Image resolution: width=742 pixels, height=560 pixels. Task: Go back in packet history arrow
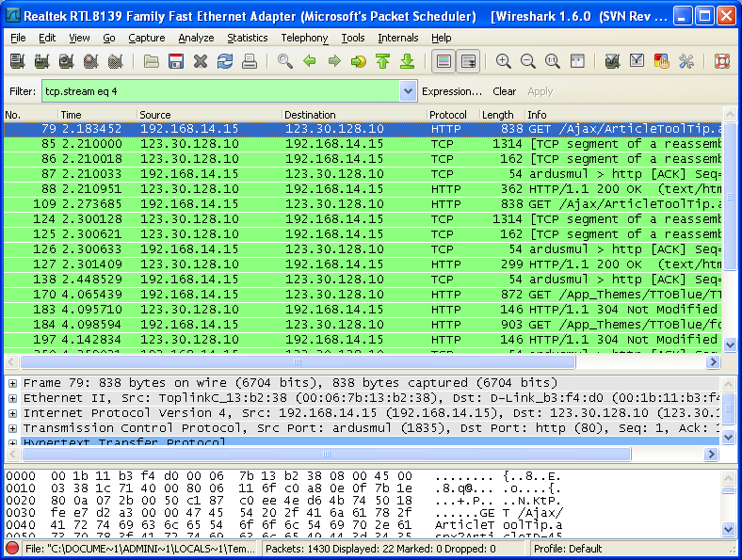point(310,61)
